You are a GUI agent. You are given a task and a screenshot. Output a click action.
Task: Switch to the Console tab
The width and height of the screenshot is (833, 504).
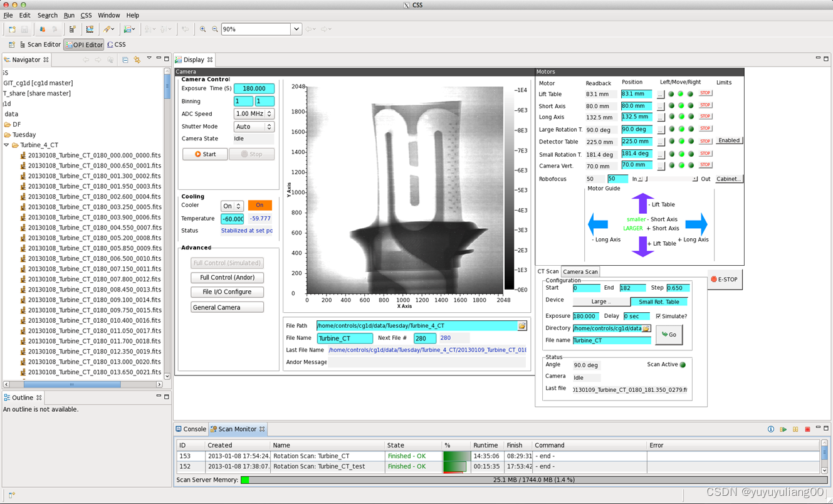(191, 429)
